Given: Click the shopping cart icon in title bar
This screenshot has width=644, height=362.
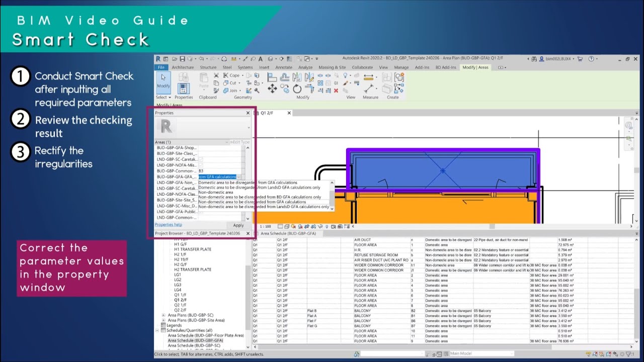Looking at the screenshot, I should point(580,59).
